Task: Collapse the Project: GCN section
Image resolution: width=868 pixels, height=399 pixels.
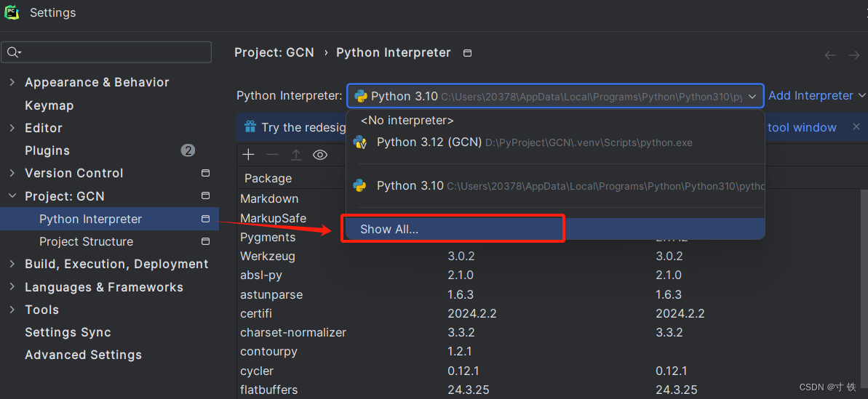Action: [x=12, y=196]
